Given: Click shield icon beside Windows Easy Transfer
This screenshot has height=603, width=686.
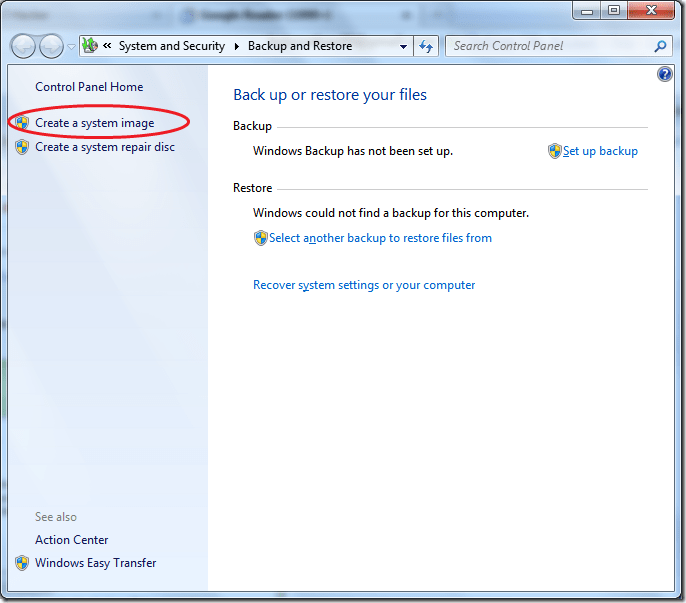Looking at the screenshot, I should (x=22, y=563).
